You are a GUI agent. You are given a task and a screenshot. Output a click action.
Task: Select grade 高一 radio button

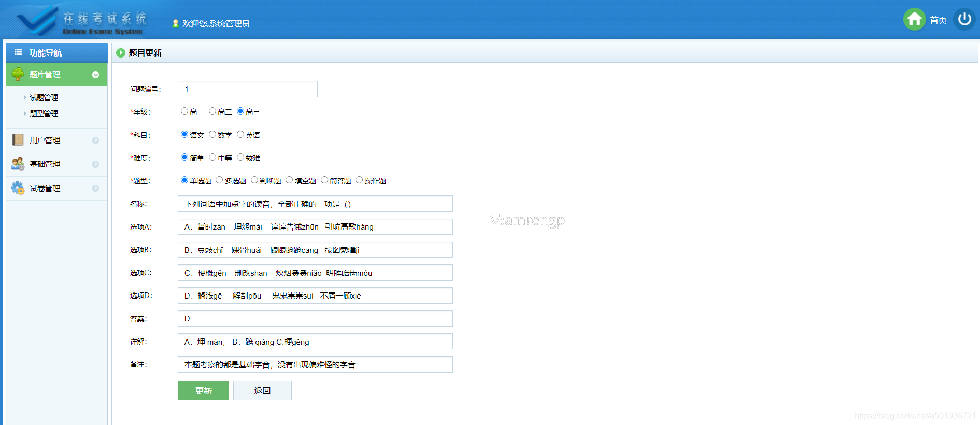tap(184, 111)
